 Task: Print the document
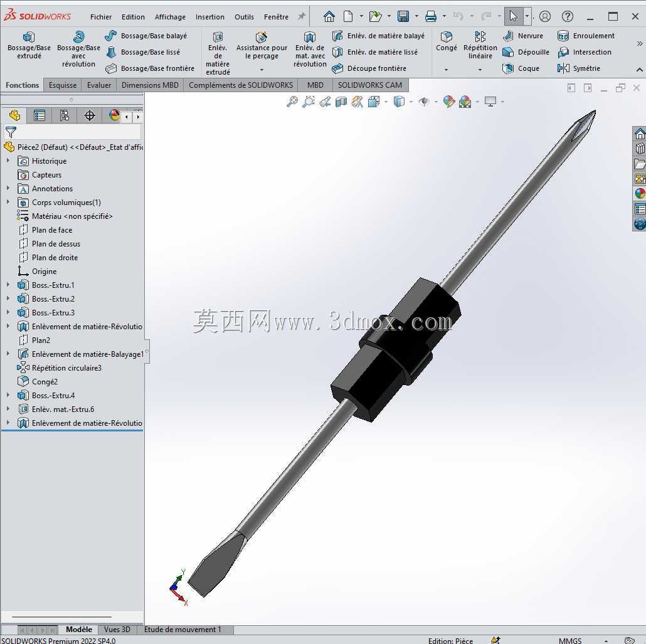point(430,16)
